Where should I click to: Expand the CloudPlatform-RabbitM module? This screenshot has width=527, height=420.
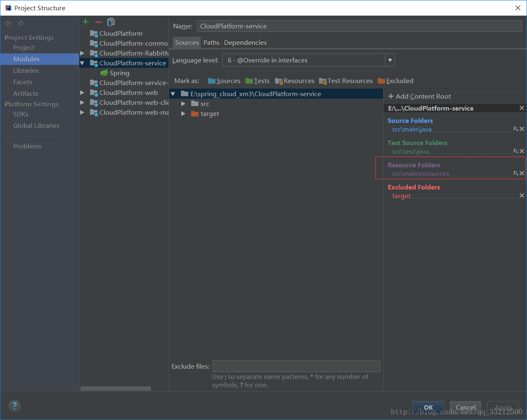[82, 53]
